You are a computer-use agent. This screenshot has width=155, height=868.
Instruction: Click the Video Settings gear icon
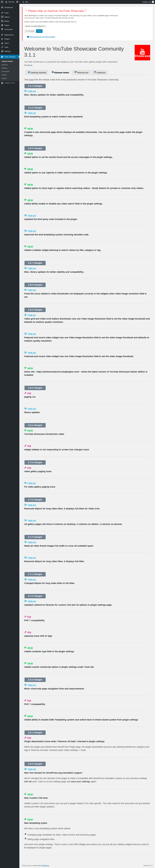click(2, 57)
